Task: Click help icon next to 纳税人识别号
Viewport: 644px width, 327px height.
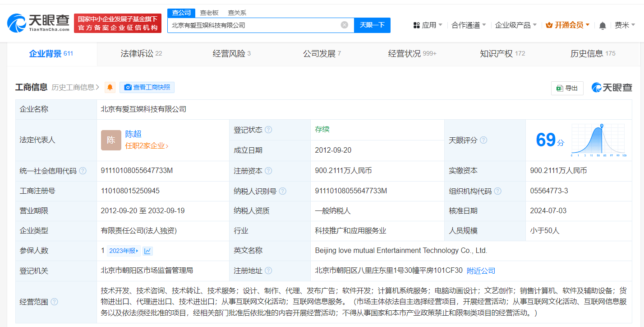Action: [283, 191]
